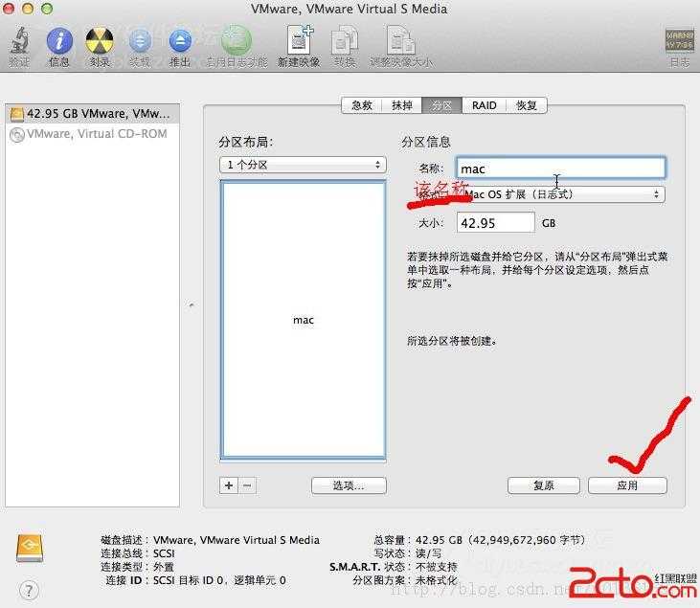Click the S.M.A.R.T. 状态 不被支持 text
The image size is (700, 608).
point(394,567)
